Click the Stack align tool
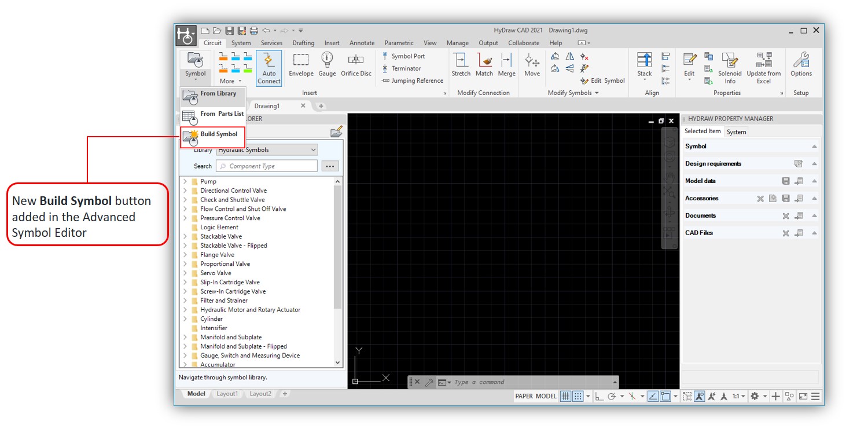The width and height of the screenshot is (868, 432). (645, 66)
